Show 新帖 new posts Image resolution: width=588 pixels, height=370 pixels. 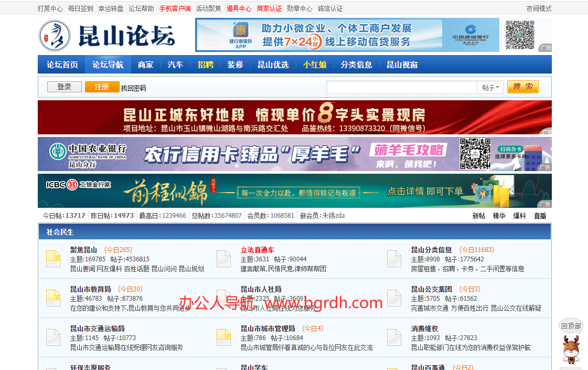(478, 216)
